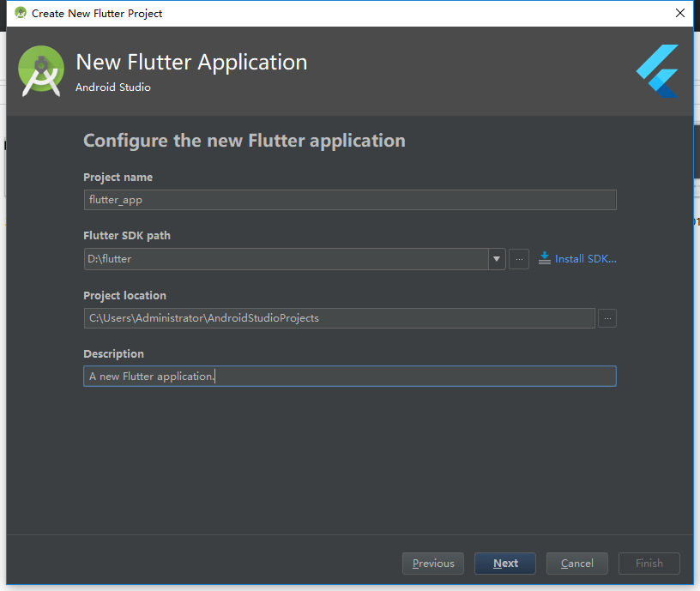Click the Description label

(x=113, y=354)
